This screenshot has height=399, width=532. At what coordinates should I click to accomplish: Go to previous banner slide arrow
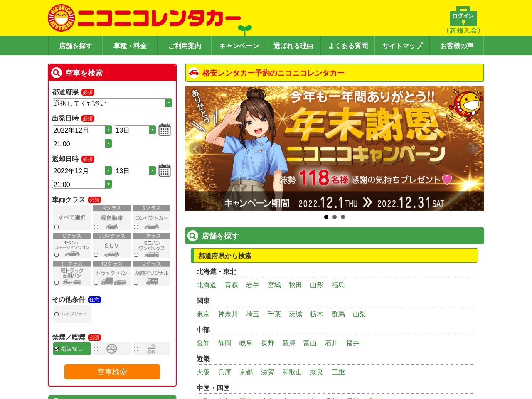click(x=195, y=148)
